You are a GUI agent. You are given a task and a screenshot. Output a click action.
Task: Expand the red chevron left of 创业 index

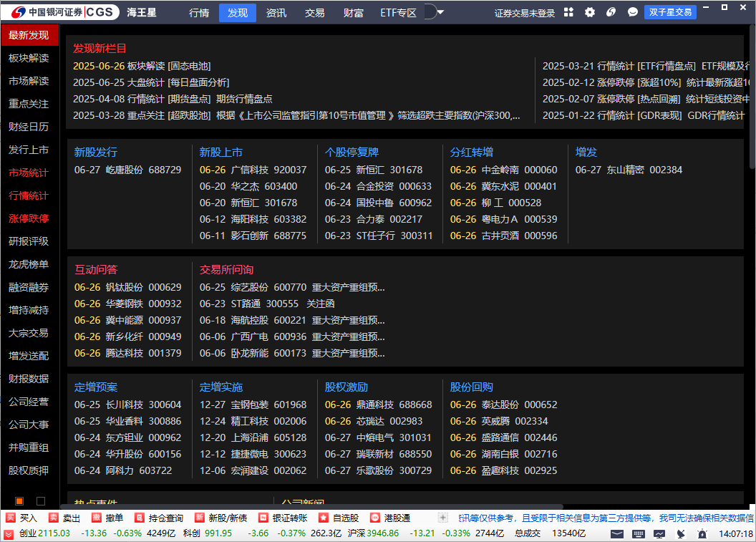point(9,533)
